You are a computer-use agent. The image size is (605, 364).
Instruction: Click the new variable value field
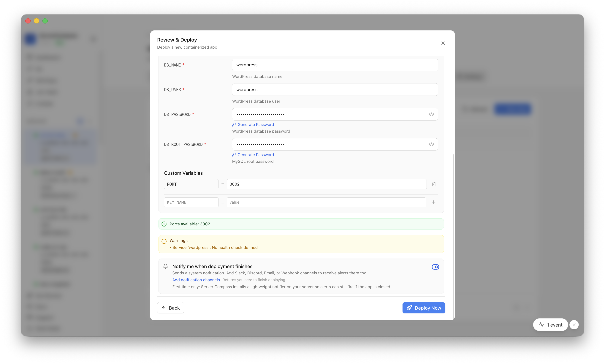(326, 202)
